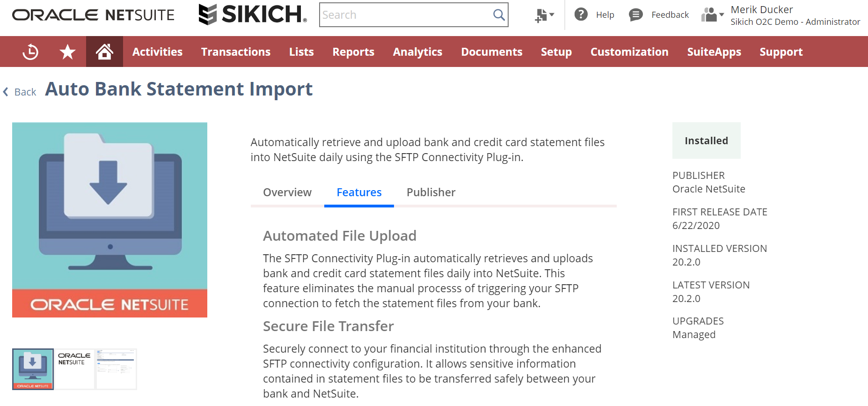Open the Customization menu

click(x=629, y=52)
